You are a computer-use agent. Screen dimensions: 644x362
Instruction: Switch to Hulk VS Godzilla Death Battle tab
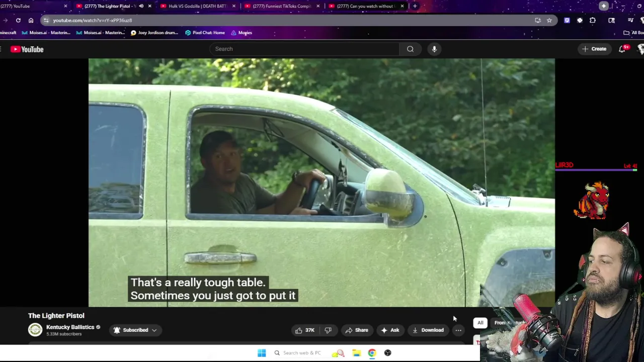[197, 6]
